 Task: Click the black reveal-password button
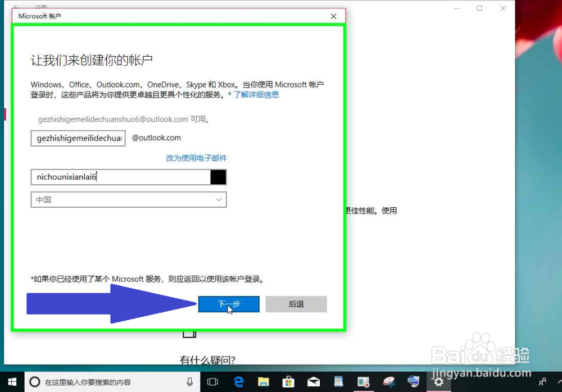click(218, 177)
